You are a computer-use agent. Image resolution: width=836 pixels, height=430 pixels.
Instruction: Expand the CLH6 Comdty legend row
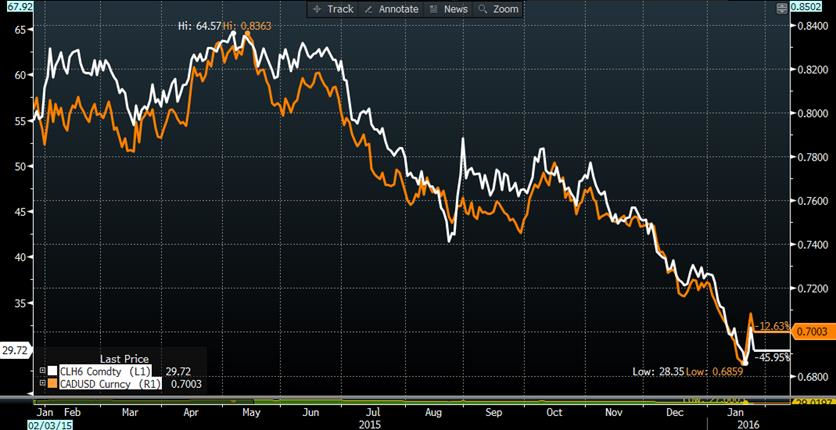[x=40, y=369]
